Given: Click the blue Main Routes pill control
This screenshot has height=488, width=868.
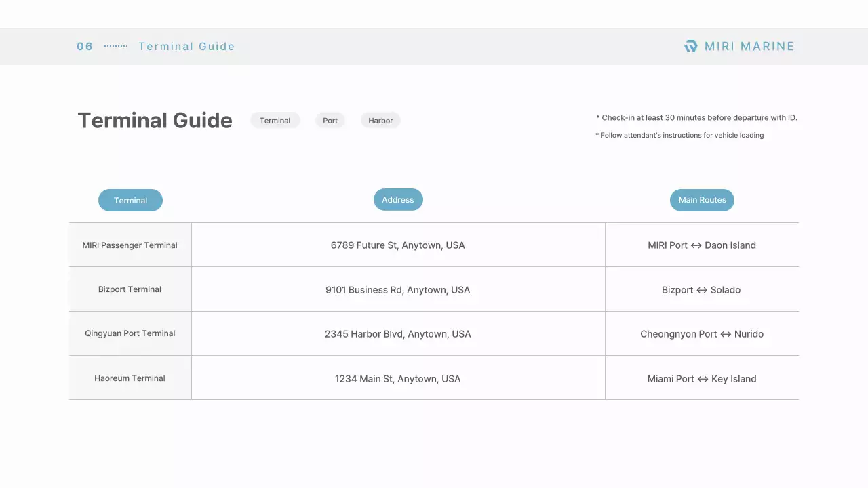Looking at the screenshot, I should pos(702,200).
